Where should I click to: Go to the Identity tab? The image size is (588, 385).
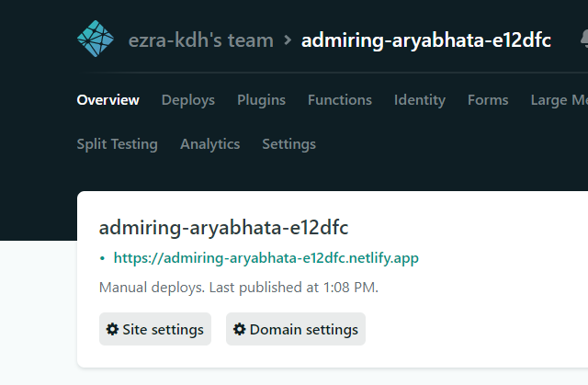tap(420, 100)
